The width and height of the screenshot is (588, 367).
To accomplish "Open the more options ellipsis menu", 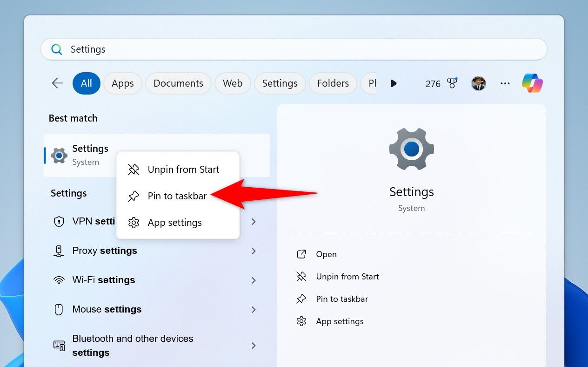I will (505, 83).
